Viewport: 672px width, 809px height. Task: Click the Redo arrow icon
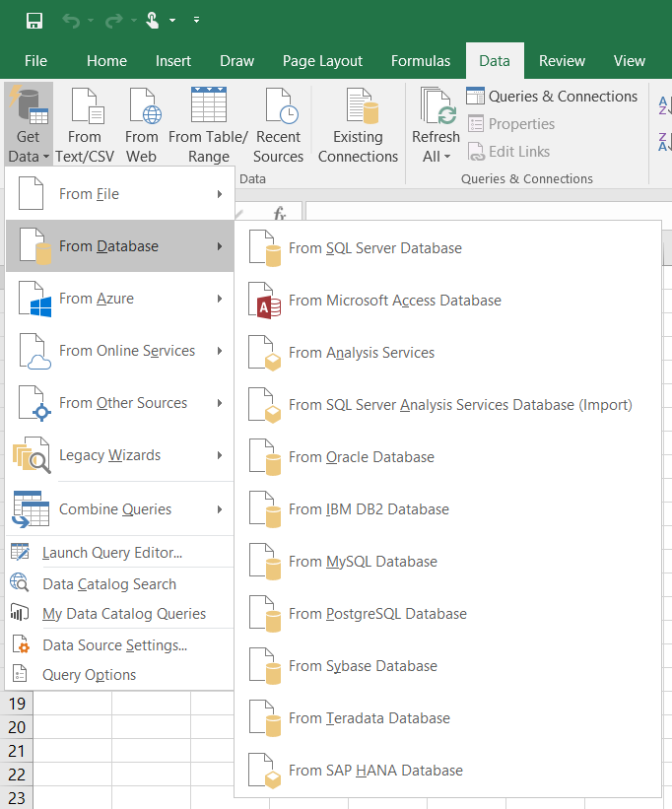click(113, 21)
